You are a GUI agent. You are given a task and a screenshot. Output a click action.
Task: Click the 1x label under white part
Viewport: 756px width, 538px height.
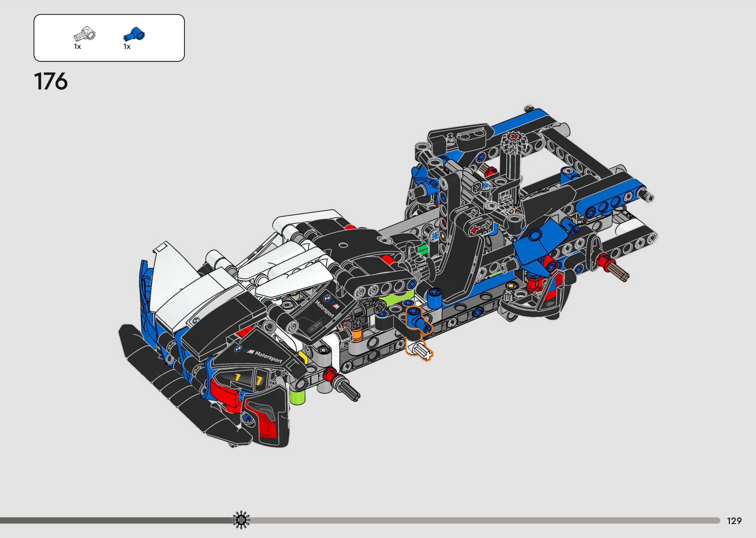(x=78, y=47)
